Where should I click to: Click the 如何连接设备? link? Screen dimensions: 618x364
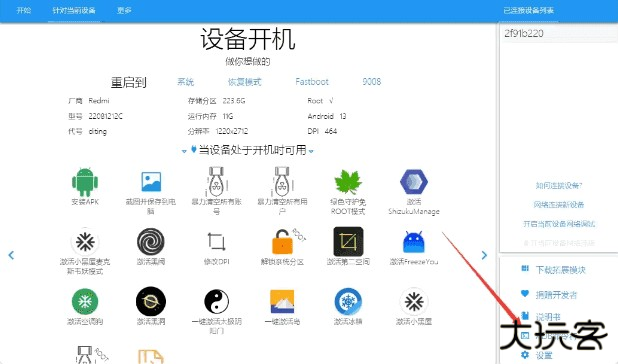(x=559, y=186)
